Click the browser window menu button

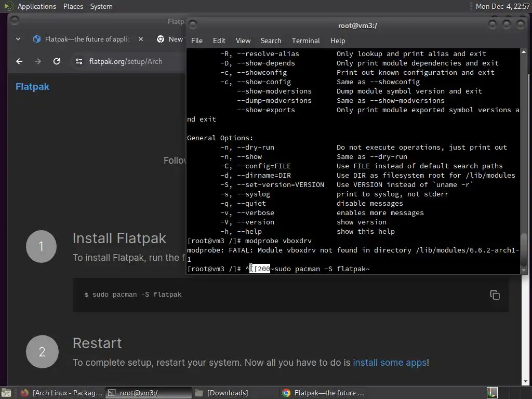click(14, 20)
